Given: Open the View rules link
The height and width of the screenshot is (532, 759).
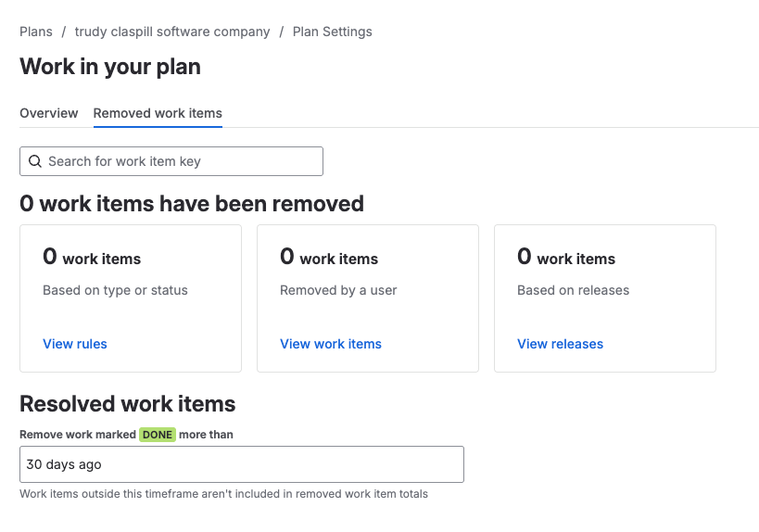Looking at the screenshot, I should [x=75, y=344].
